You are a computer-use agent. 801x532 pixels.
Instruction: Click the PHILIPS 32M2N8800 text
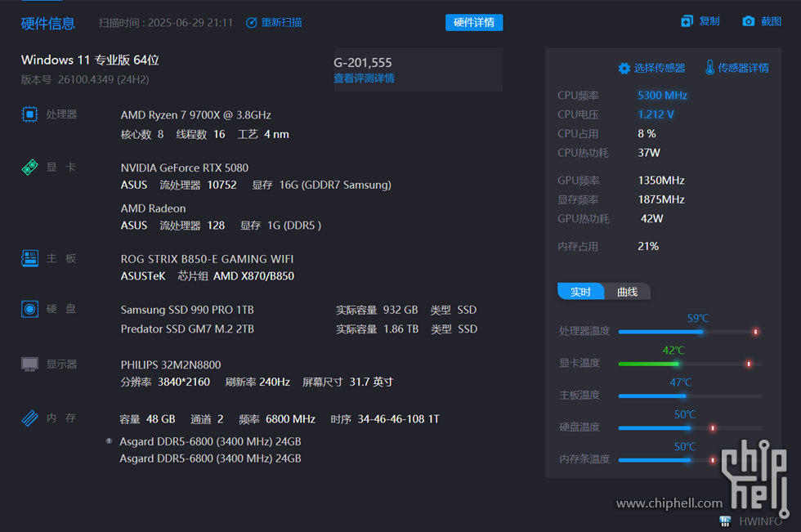(171, 364)
